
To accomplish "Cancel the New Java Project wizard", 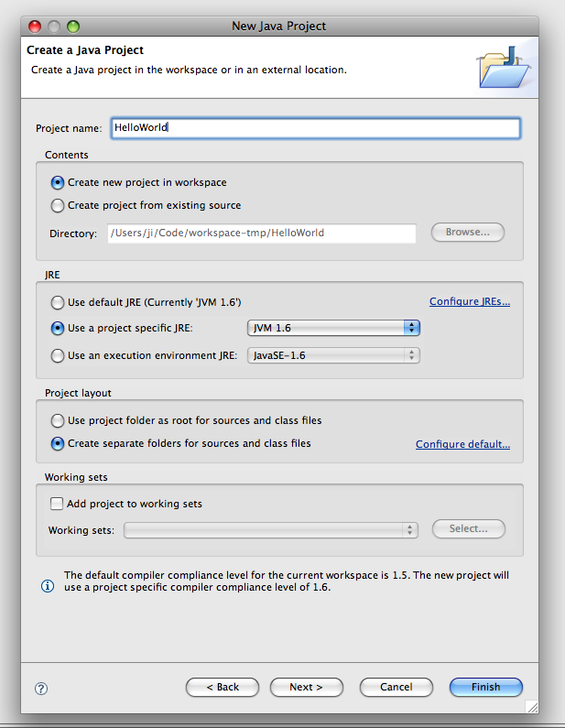I will point(396,687).
